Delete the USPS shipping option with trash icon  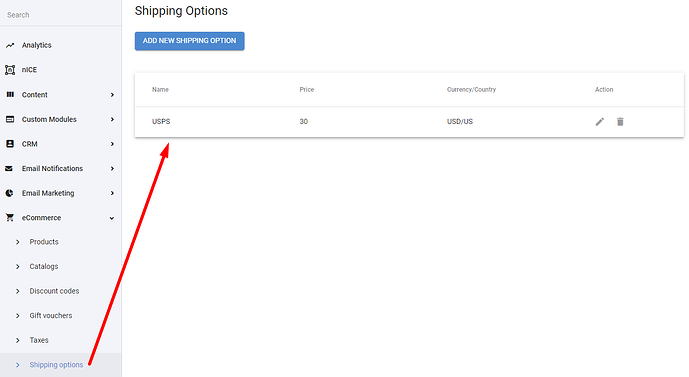coord(620,122)
